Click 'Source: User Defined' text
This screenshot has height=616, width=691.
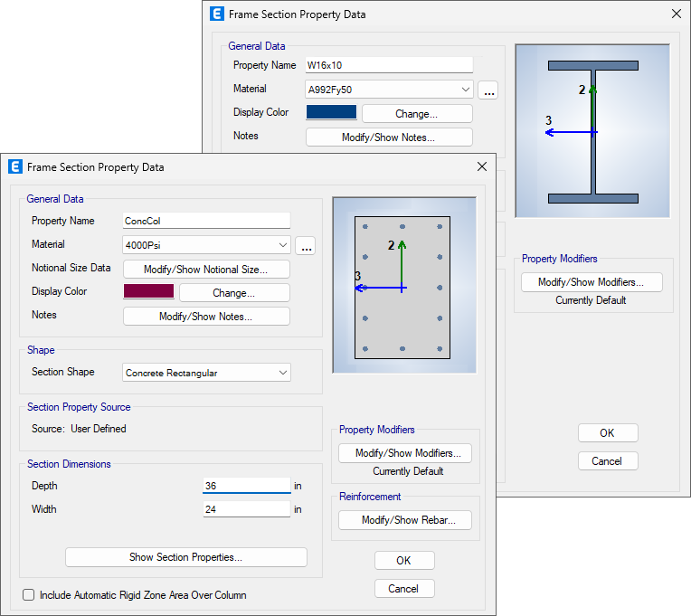pyautogui.click(x=79, y=429)
